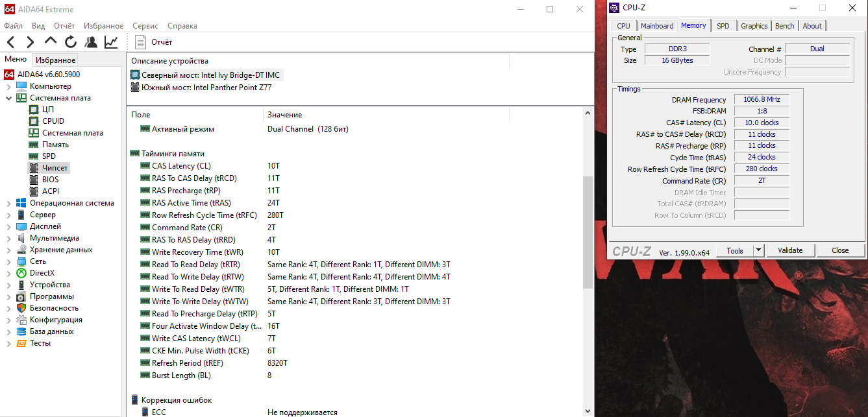Switch to the CPU tab in CPU-Z
The image size is (868, 417).
(x=623, y=26)
